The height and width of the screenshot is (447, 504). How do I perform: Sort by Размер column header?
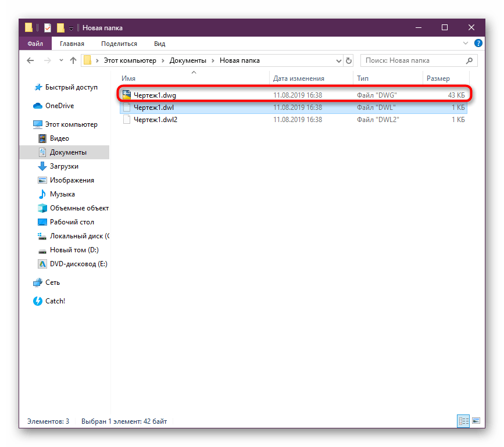(x=438, y=78)
